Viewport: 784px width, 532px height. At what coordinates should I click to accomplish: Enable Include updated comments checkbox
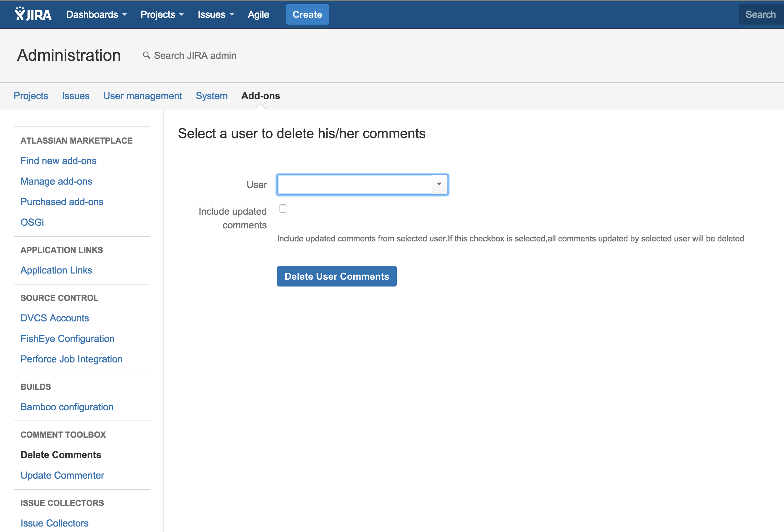[x=283, y=209]
